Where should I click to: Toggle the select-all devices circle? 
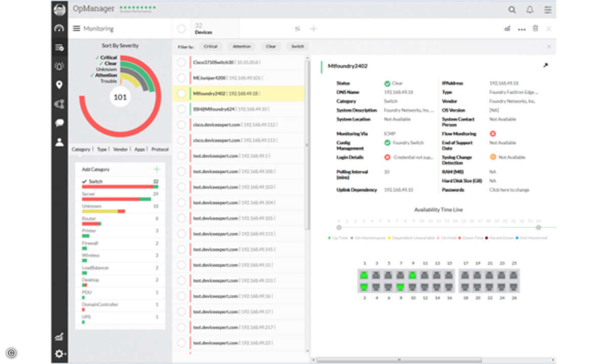click(182, 29)
